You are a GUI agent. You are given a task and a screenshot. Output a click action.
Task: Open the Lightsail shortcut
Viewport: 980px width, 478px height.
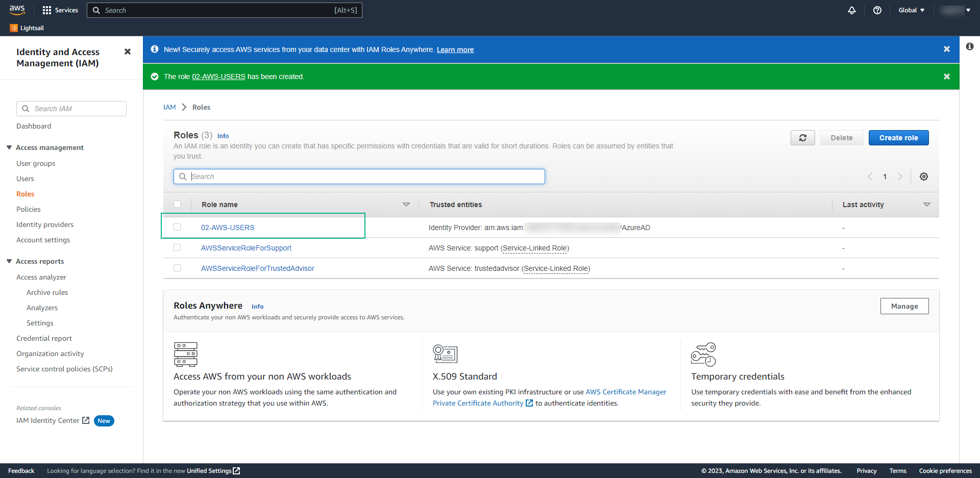[x=27, y=28]
